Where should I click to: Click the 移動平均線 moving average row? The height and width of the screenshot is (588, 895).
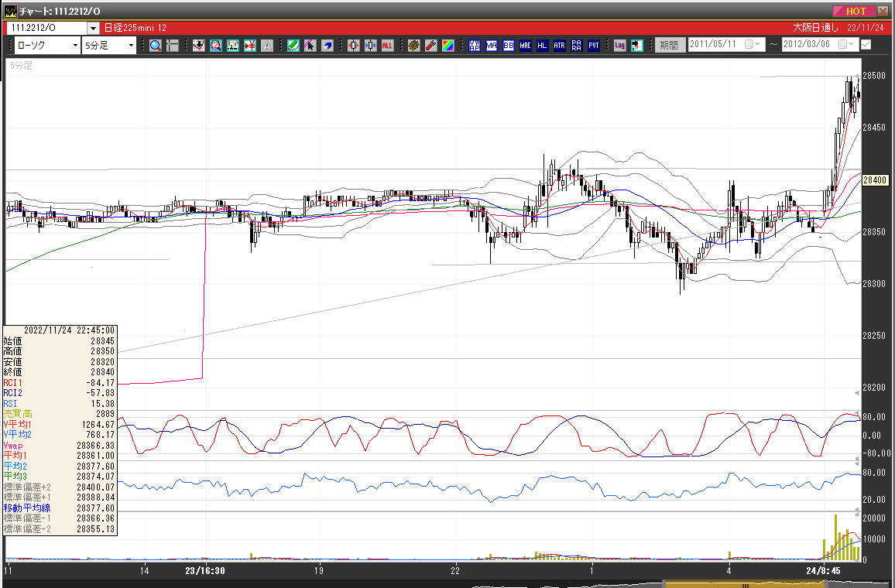(60, 508)
